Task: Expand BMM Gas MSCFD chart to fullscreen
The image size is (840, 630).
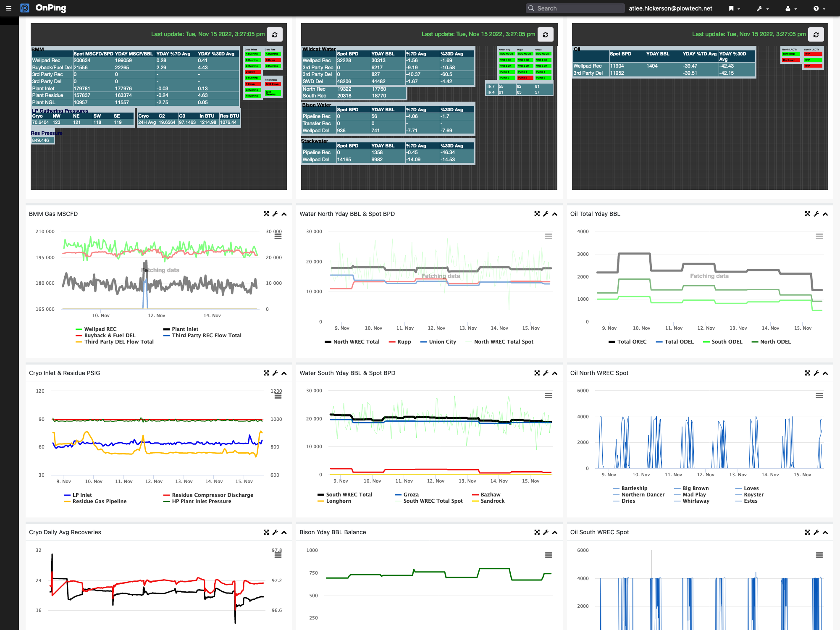Action: pos(267,214)
